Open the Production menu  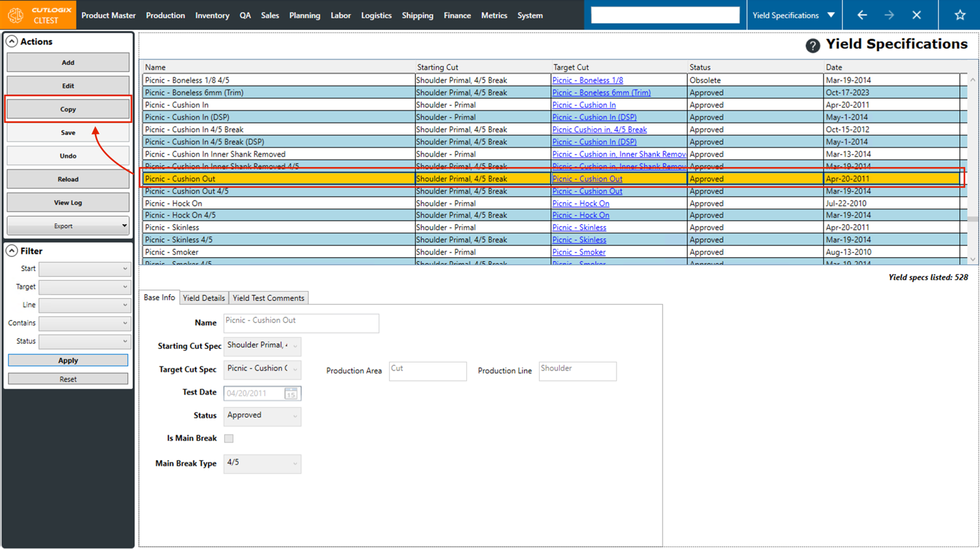coord(165,16)
